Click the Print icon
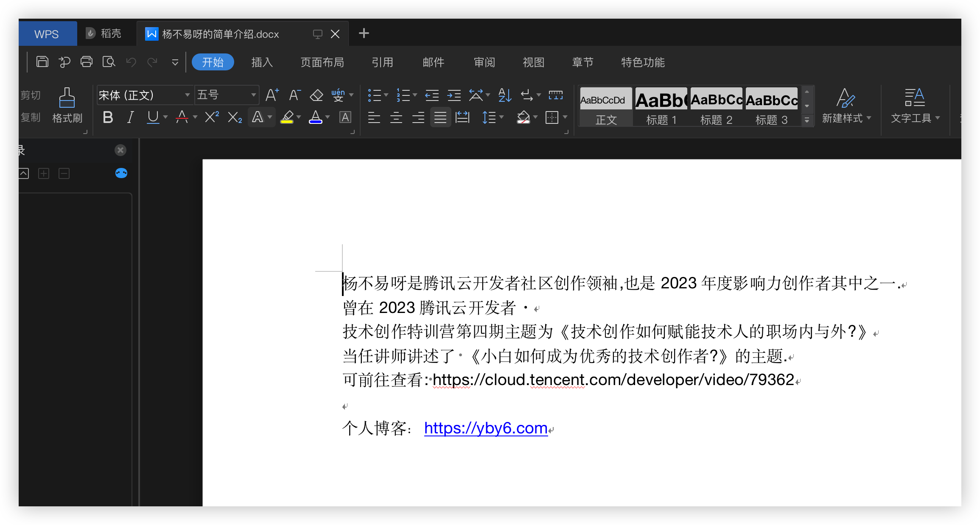The height and width of the screenshot is (525, 980). pyautogui.click(x=87, y=62)
